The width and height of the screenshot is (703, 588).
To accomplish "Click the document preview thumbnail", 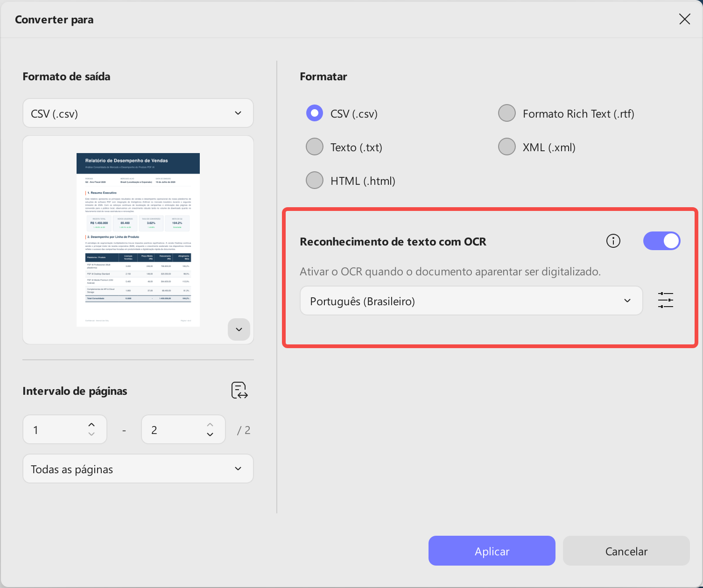I will click(x=138, y=239).
